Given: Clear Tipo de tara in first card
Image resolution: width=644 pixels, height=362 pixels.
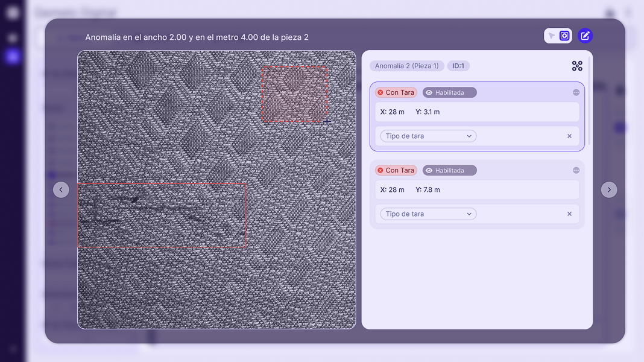Looking at the screenshot, I should point(569,136).
